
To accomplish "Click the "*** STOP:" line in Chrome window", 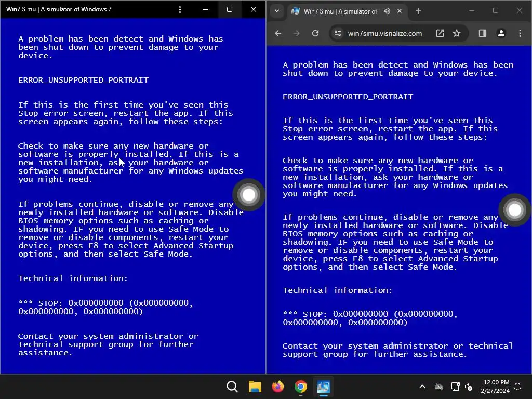I will pyautogui.click(x=370, y=318).
